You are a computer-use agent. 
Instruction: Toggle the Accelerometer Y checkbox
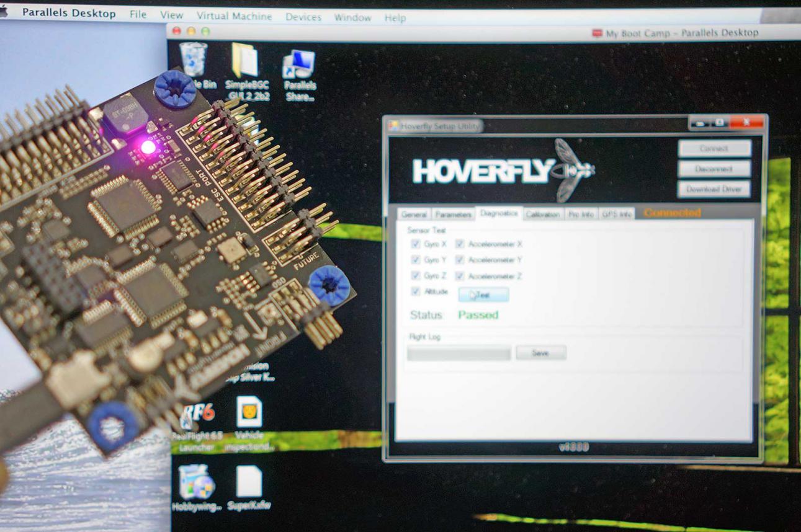(460, 260)
